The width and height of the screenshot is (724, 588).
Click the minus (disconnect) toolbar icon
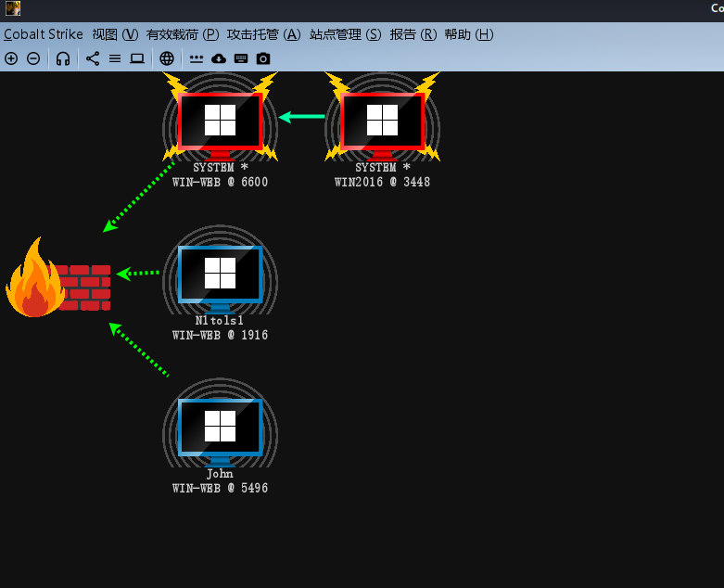pyautogui.click(x=33, y=58)
